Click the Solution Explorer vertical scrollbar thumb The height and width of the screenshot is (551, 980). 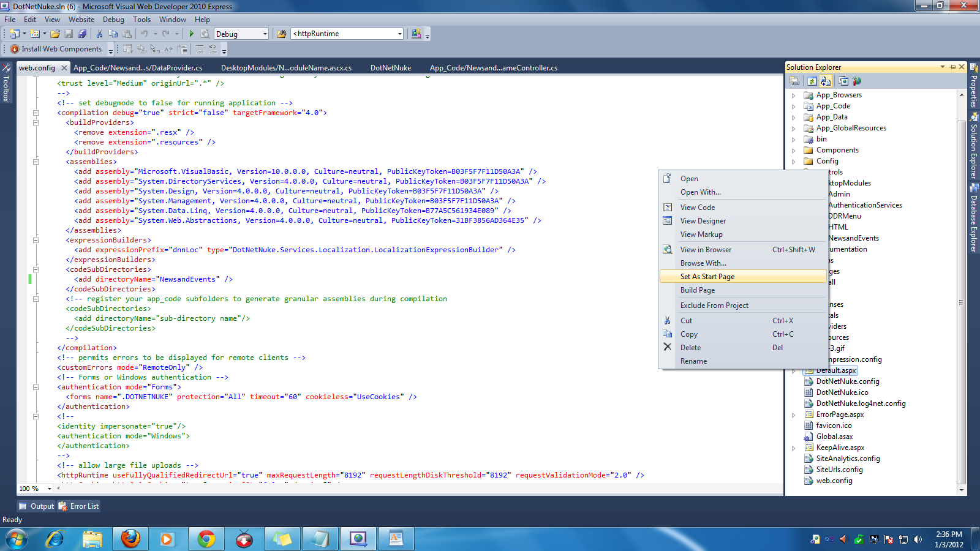(x=961, y=302)
